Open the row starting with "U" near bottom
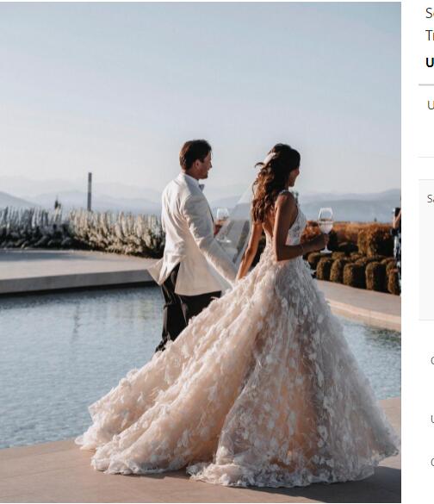 [432, 420]
